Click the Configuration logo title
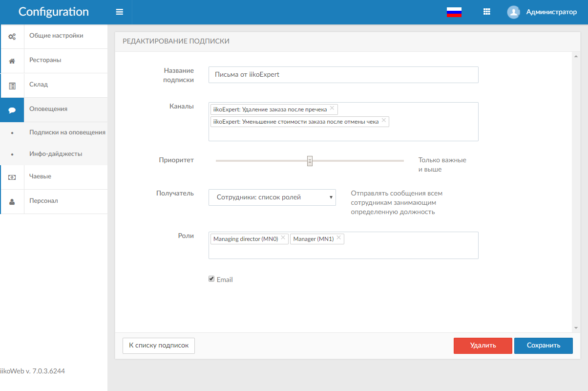This screenshot has height=391, width=588. coord(54,12)
